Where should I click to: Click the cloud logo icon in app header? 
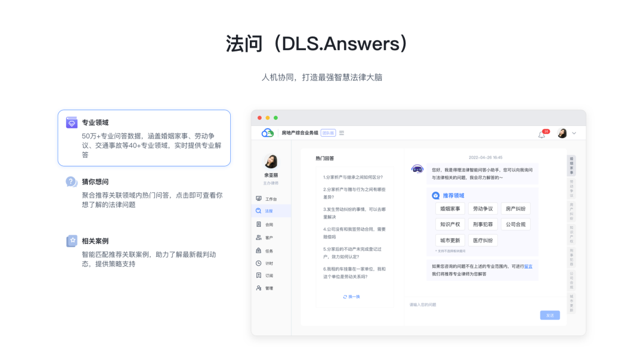267,133
